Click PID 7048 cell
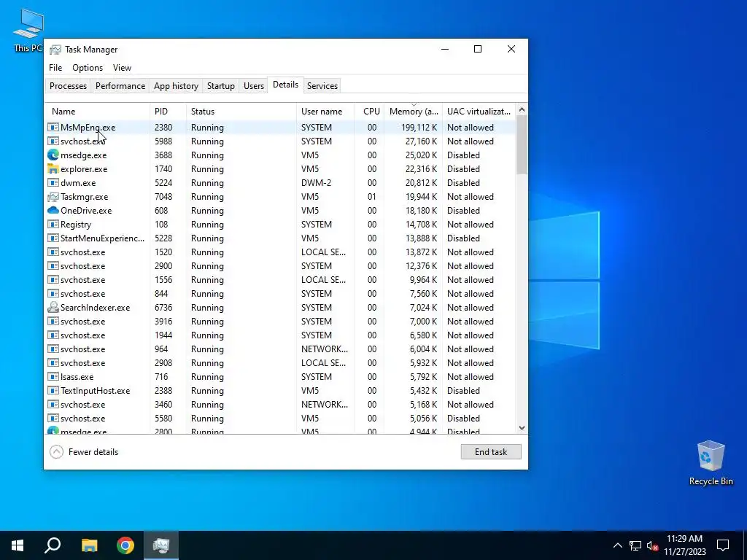The width and height of the screenshot is (747, 560). tap(163, 197)
